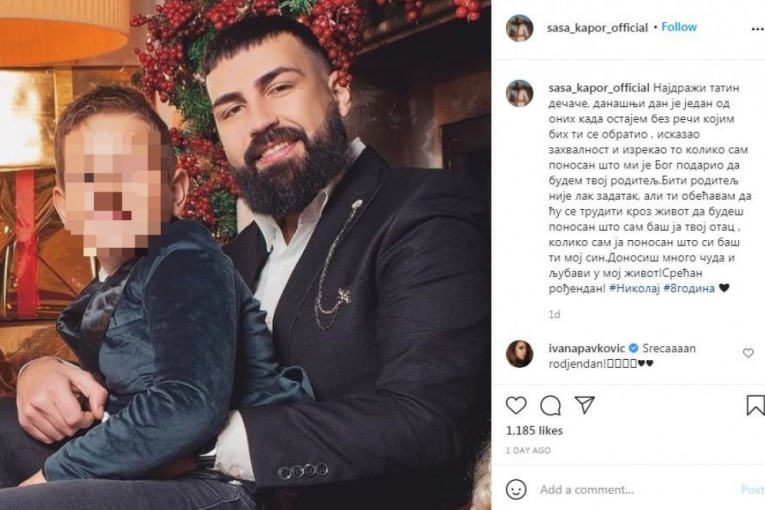Save post with the bookmark icon
This screenshot has width=765, height=510.
(755, 405)
